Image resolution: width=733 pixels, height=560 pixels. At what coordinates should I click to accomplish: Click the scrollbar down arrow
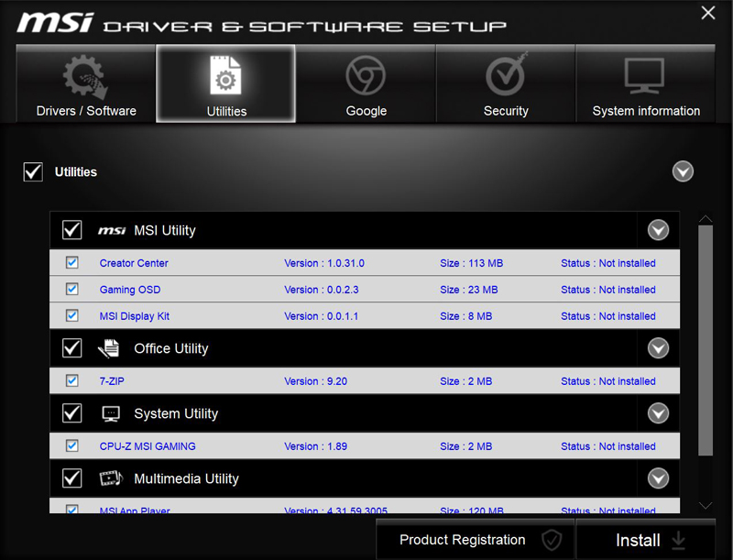point(706,505)
